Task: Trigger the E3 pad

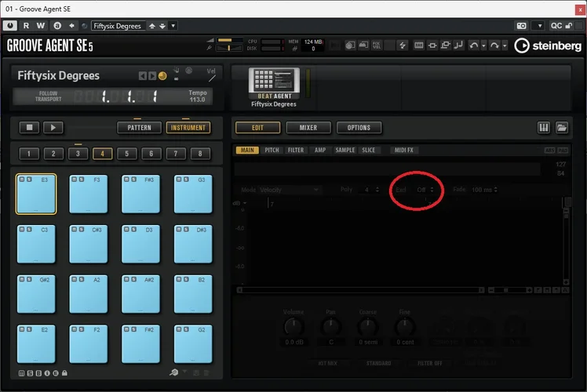Action: [36, 194]
